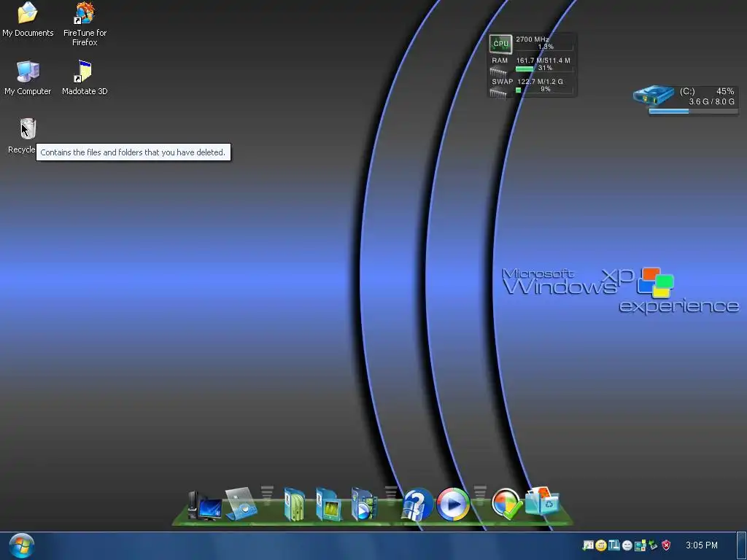Image resolution: width=747 pixels, height=560 pixels.
Task: Open Windows logo checkmark dock icon
Action: (506, 504)
